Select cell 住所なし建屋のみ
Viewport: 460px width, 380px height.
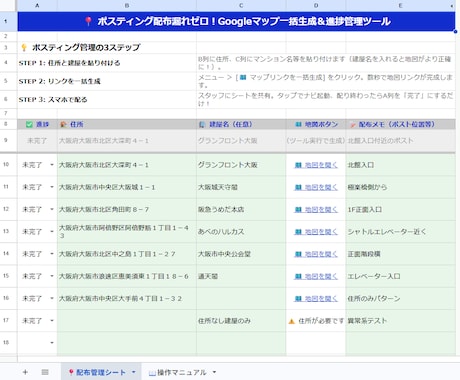coord(241,321)
